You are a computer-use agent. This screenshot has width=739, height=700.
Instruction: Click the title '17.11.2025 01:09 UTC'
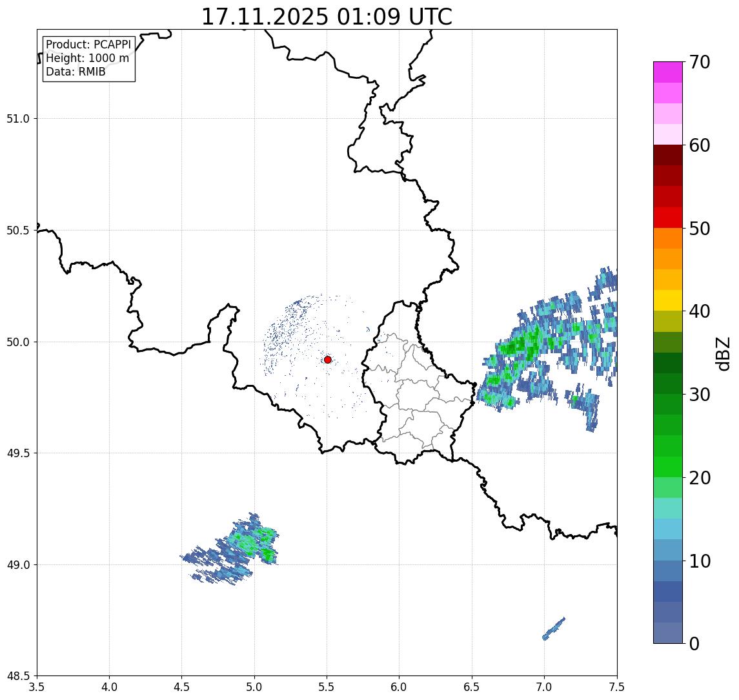tap(327, 17)
